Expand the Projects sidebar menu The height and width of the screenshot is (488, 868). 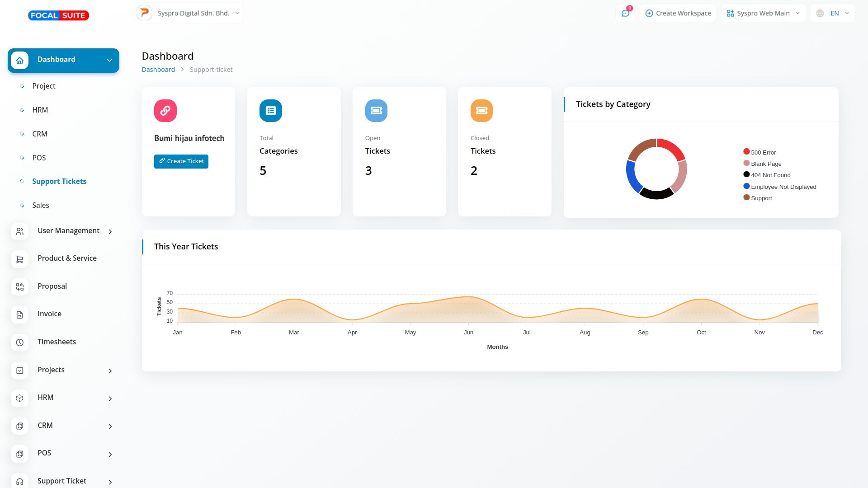click(x=63, y=370)
